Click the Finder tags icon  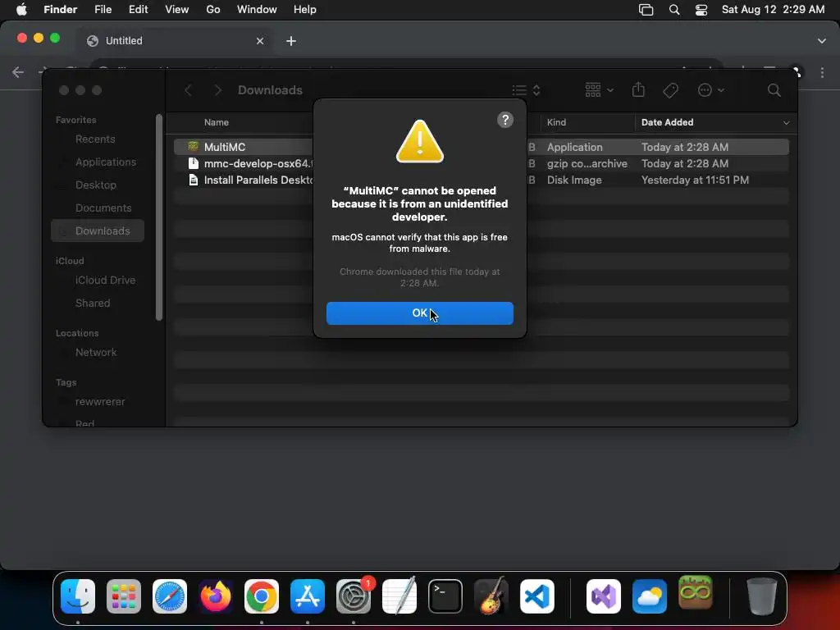pyautogui.click(x=670, y=90)
